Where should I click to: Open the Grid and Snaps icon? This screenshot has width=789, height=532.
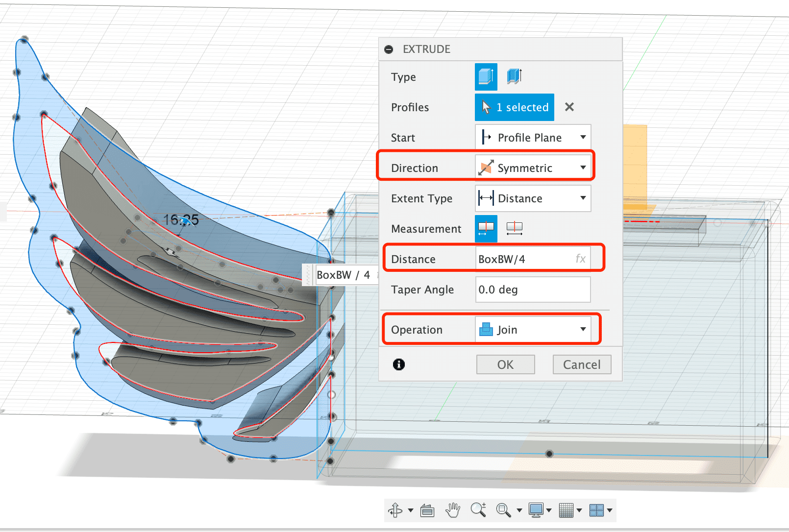[x=566, y=510]
